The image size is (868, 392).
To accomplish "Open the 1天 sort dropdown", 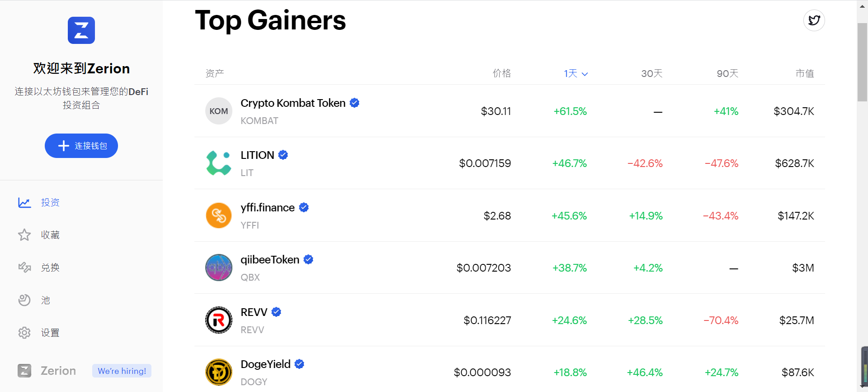I will (x=576, y=73).
